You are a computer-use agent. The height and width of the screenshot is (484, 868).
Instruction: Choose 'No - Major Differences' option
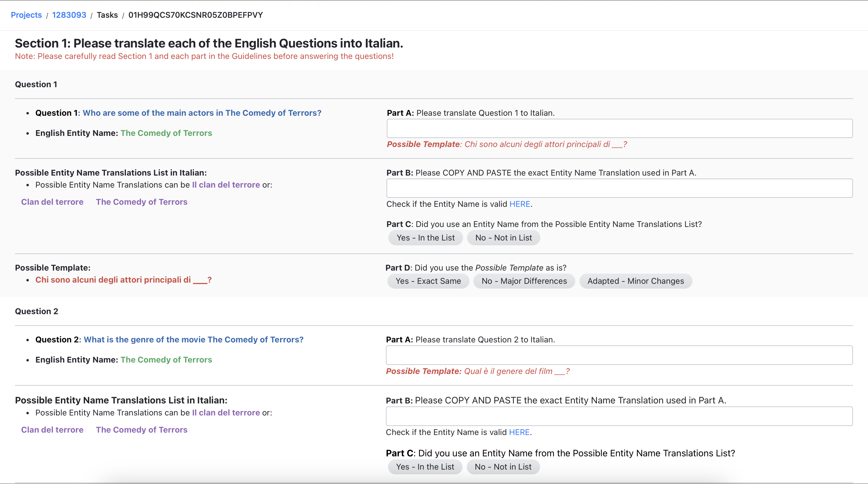[x=524, y=281]
